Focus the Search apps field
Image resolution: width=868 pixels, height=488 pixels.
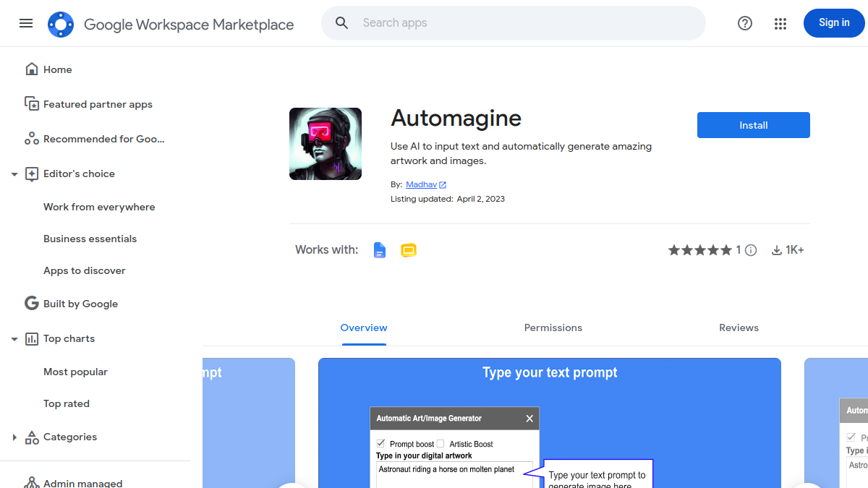(x=514, y=23)
